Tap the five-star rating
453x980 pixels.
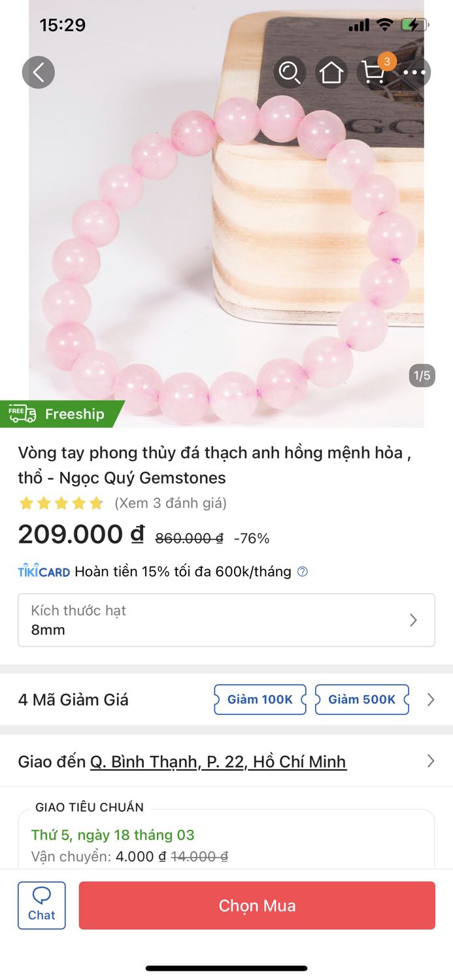tap(61, 503)
